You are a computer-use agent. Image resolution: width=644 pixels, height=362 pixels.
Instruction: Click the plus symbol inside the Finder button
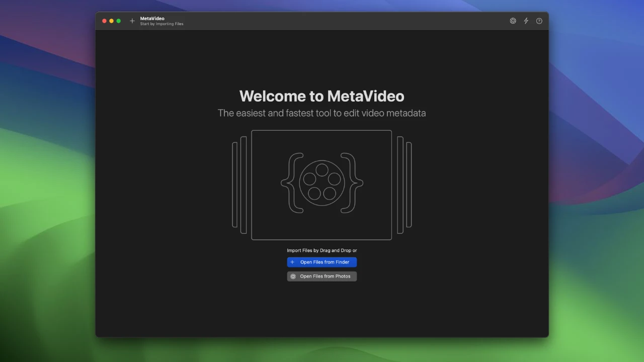tap(292, 262)
